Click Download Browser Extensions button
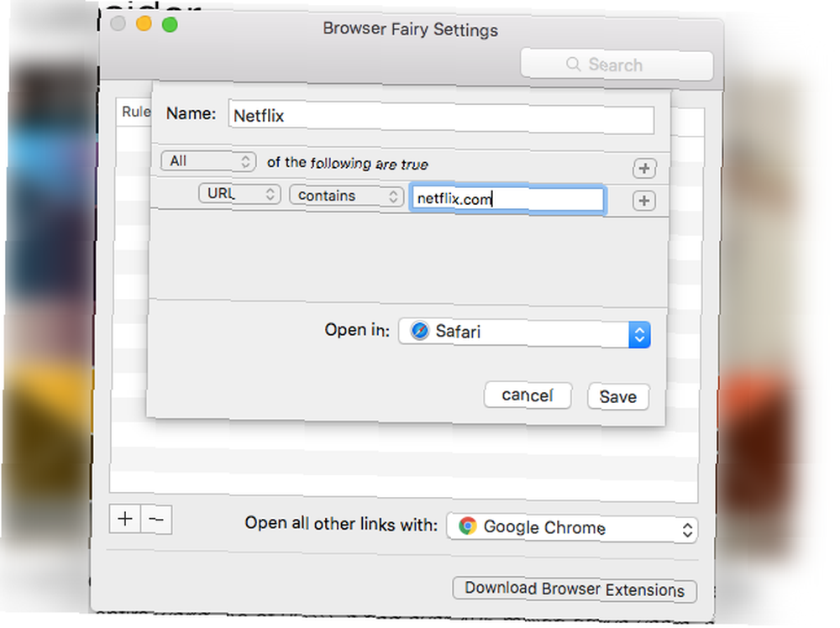This screenshot has width=840, height=628. pos(575,589)
